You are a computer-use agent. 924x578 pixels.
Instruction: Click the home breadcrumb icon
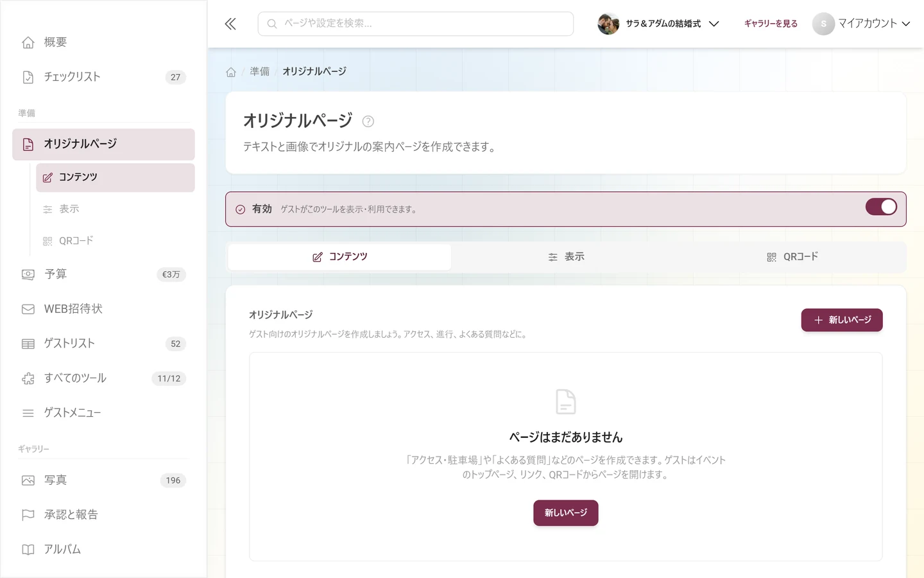tap(231, 72)
